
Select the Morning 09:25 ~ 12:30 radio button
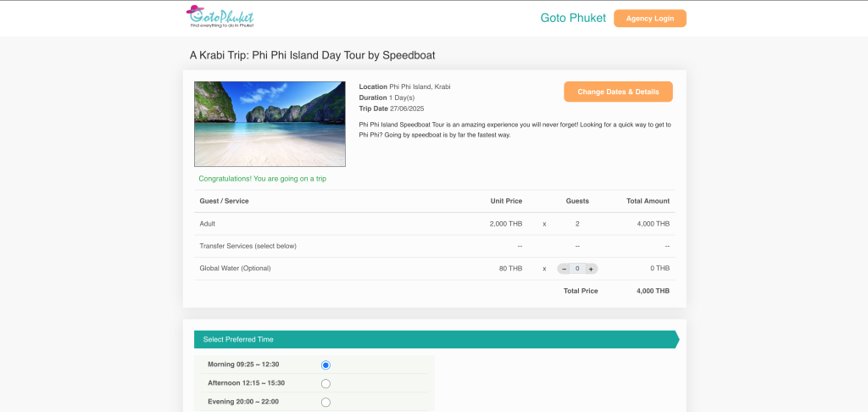pos(325,365)
